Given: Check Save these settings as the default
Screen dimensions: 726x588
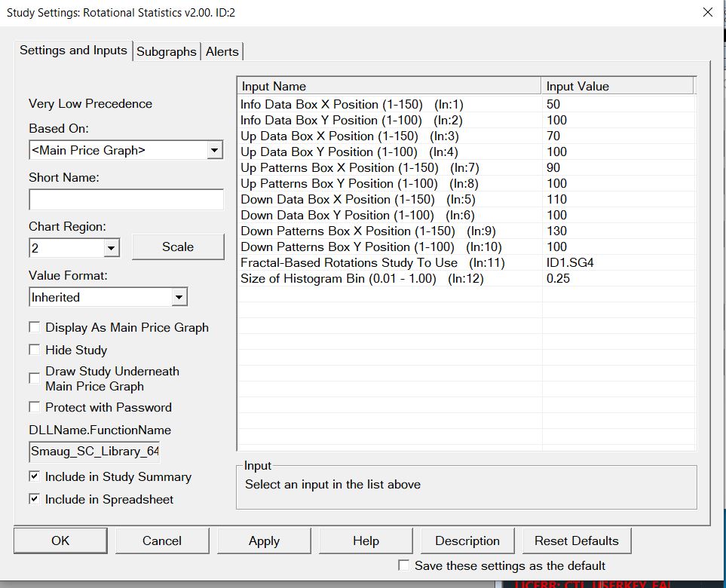Looking at the screenshot, I should pyautogui.click(x=404, y=565).
